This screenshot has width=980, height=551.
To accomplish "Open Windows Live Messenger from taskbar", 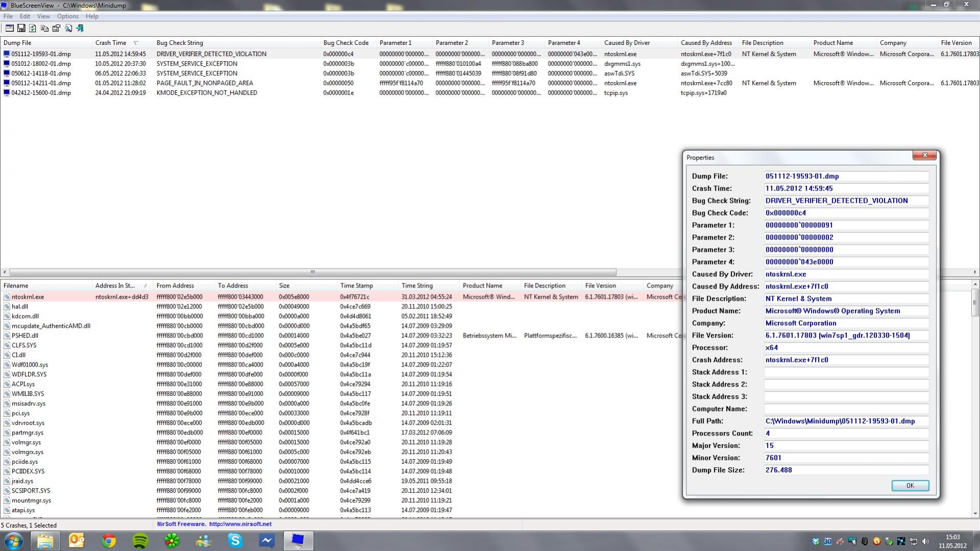I will click(203, 541).
